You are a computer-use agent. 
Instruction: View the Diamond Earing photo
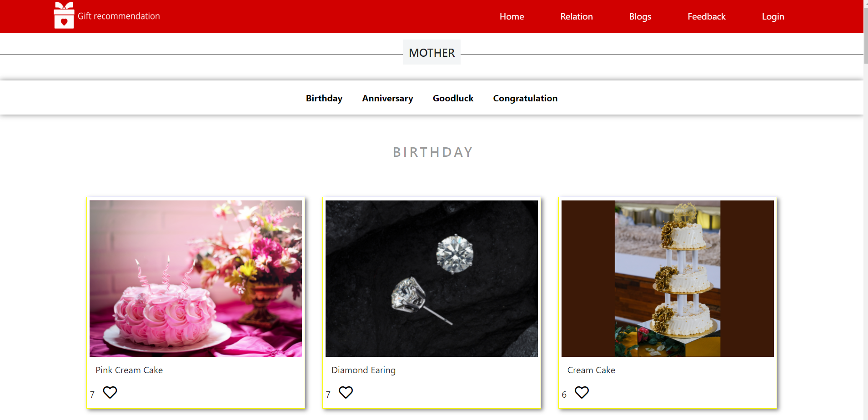point(431,279)
